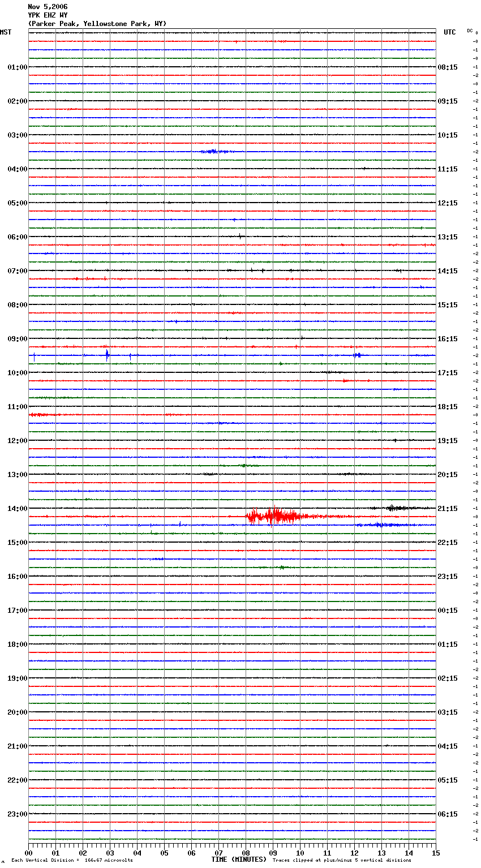481x868 pixels.
Task: Click the 03:00 MST time label
Action: (x=18, y=135)
